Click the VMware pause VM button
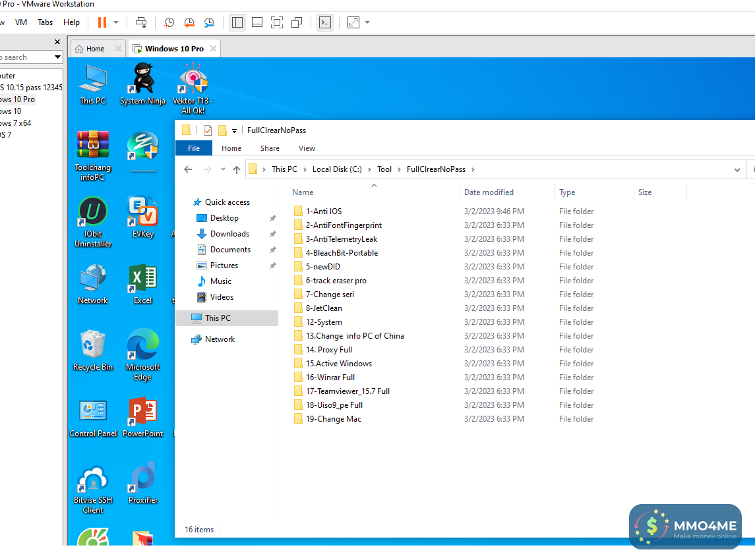755x560 pixels. click(x=102, y=22)
